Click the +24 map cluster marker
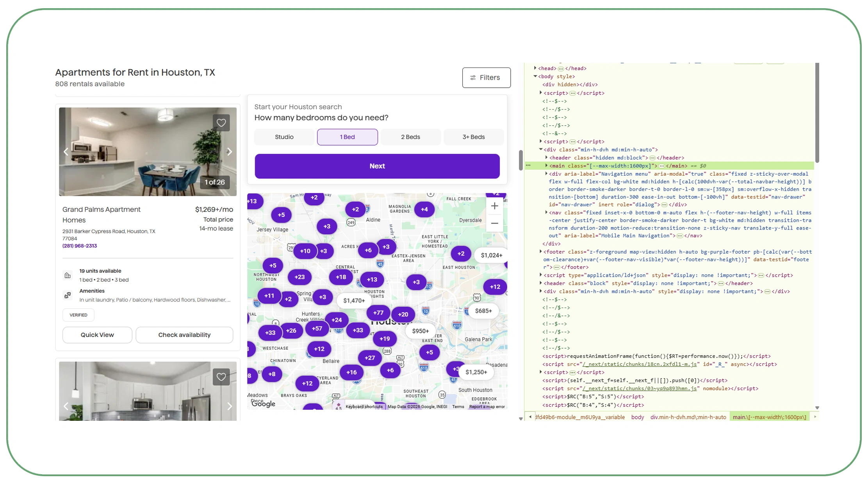The image size is (868, 484). tap(337, 320)
